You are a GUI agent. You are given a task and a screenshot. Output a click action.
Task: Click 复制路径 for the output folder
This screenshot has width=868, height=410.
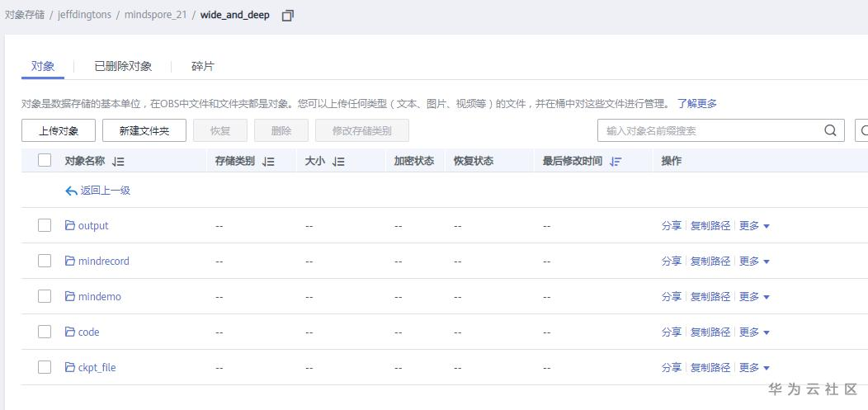point(710,226)
